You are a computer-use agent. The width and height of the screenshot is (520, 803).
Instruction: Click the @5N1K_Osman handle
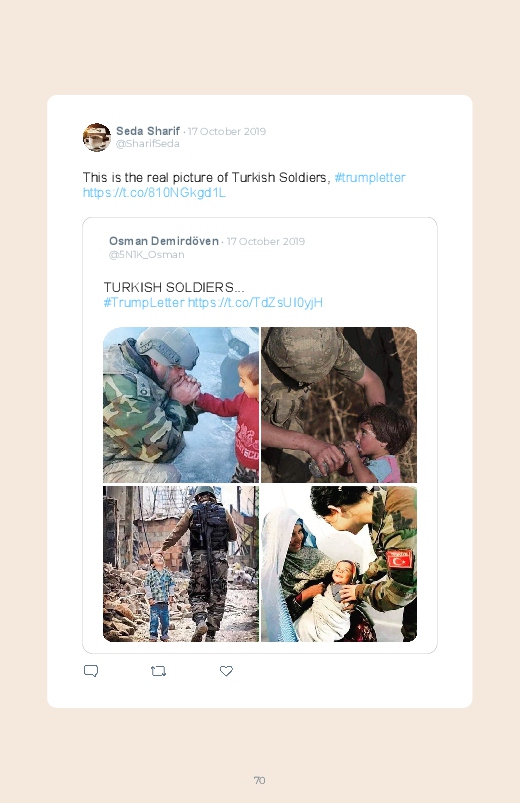pyautogui.click(x=147, y=255)
